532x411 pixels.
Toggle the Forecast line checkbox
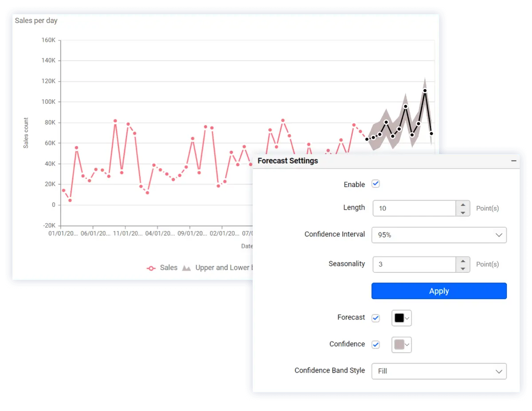tap(376, 318)
